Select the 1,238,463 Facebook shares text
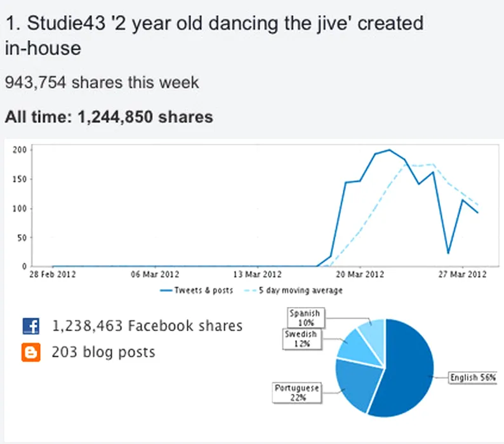 click(147, 326)
